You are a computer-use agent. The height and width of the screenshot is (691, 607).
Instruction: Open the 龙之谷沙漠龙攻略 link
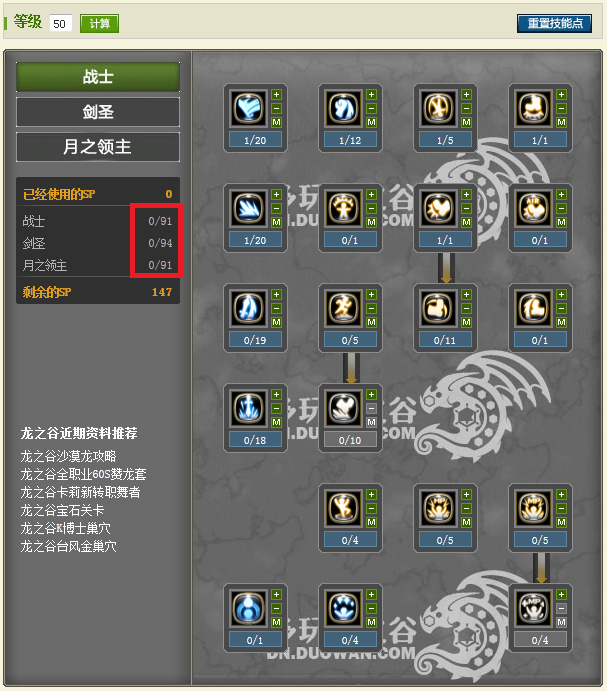pos(68,456)
